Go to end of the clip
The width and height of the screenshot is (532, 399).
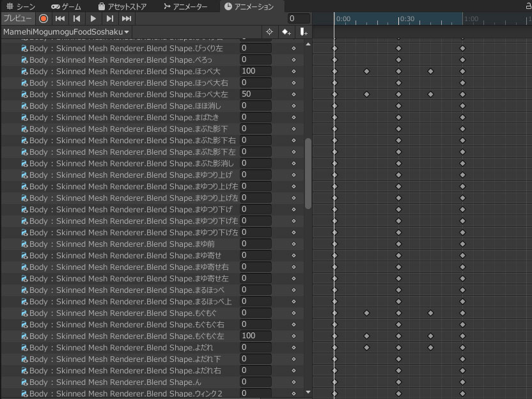pos(127,19)
